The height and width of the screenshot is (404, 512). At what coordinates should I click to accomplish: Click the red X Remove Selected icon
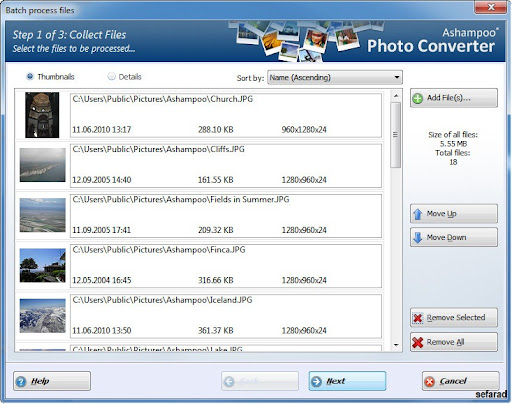(x=418, y=318)
